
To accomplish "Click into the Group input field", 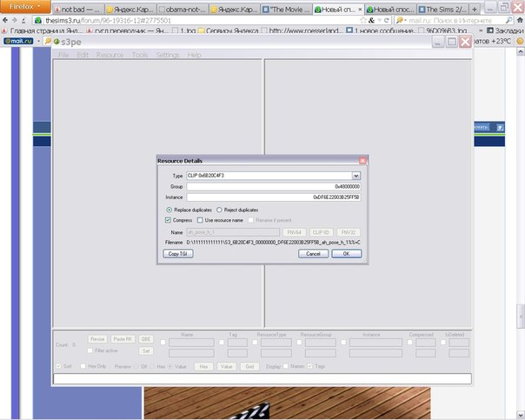I will tap(273, 186).
